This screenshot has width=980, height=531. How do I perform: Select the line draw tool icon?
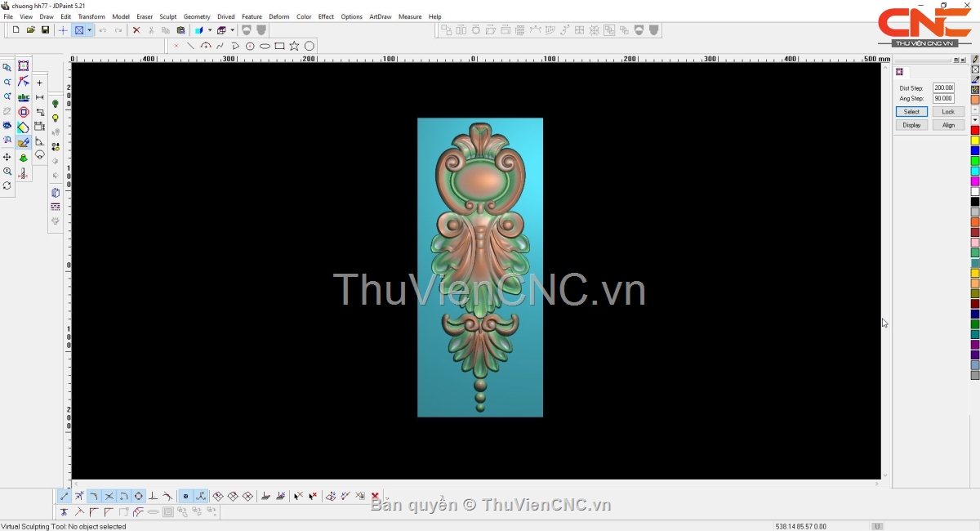pyautogui.click(x=190, y=46)
